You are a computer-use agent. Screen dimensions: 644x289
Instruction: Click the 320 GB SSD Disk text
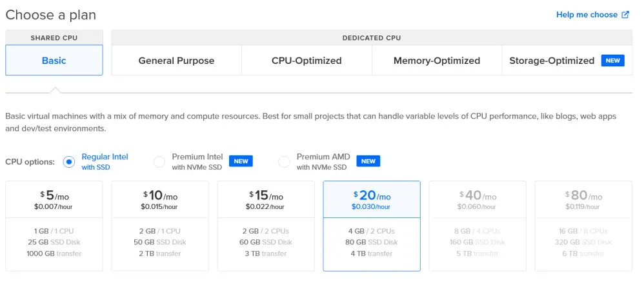click(583, 242)
